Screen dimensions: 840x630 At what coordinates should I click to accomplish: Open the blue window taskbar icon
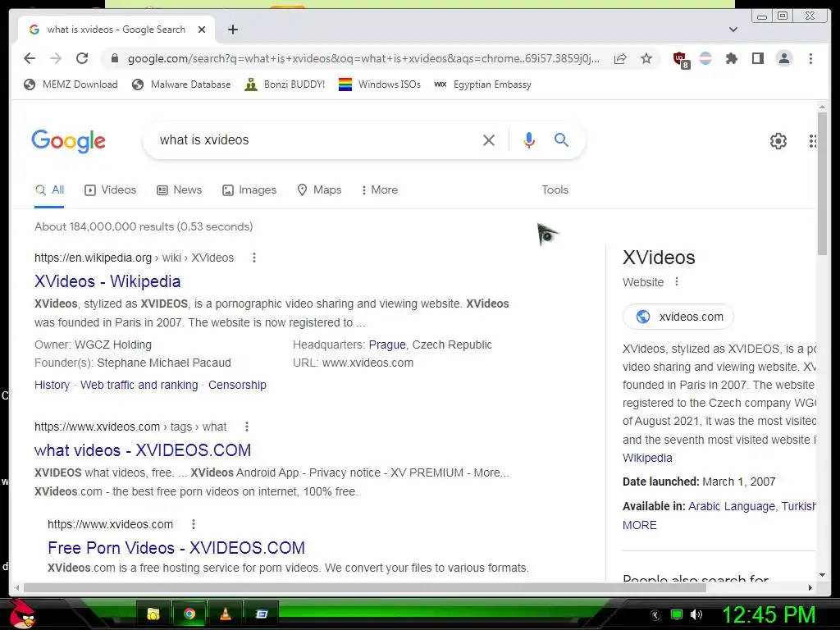[x=262, y=614]
